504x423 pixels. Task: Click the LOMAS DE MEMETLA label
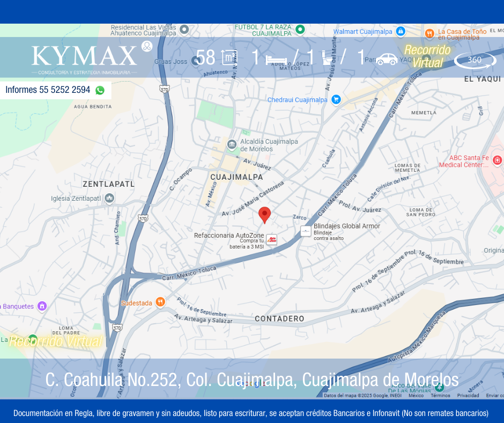coord(407,167)
